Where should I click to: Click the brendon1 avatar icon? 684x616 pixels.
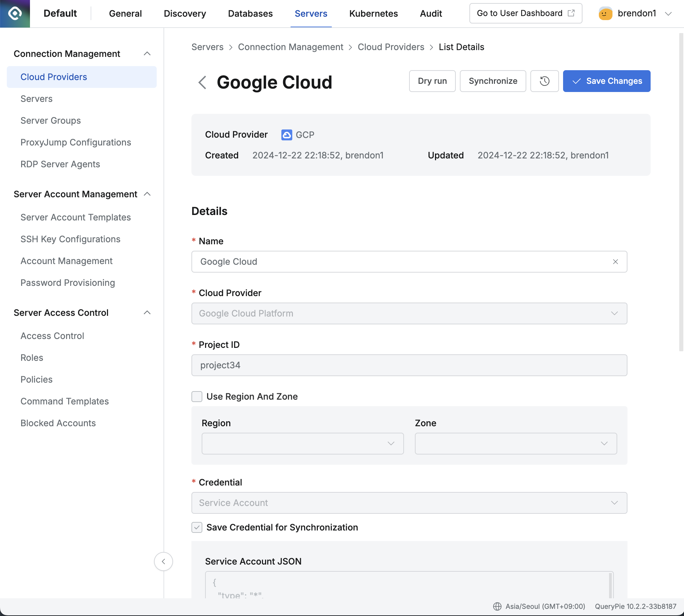click(605, 13)
